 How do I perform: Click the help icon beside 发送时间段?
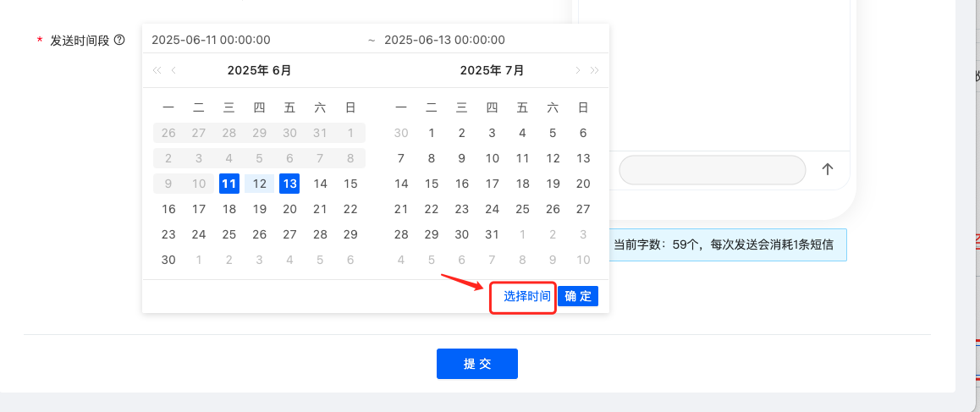pos(119,40)
